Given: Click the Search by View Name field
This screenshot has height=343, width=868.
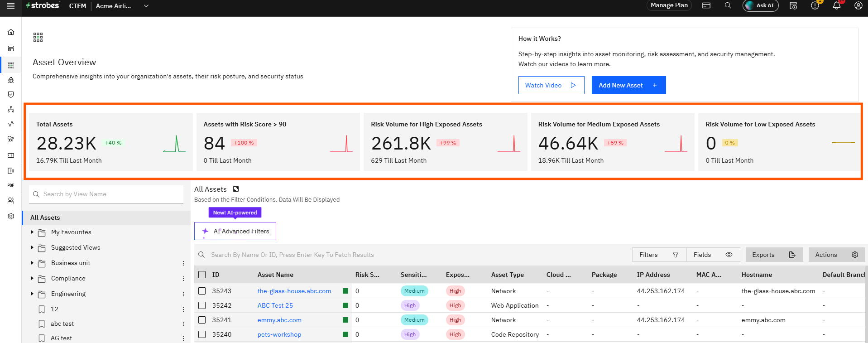Looking at the screenshot, I should point(106,194).
